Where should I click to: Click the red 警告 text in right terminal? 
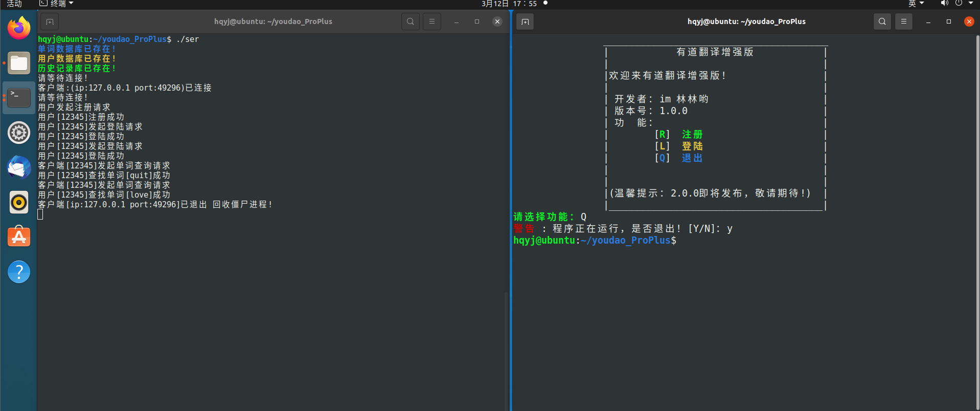point(524,228)
